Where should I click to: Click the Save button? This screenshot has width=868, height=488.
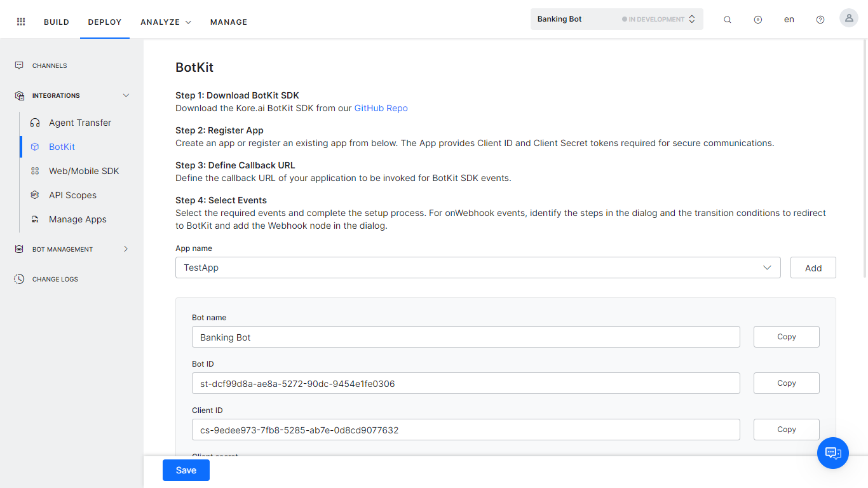coord(186,470)
